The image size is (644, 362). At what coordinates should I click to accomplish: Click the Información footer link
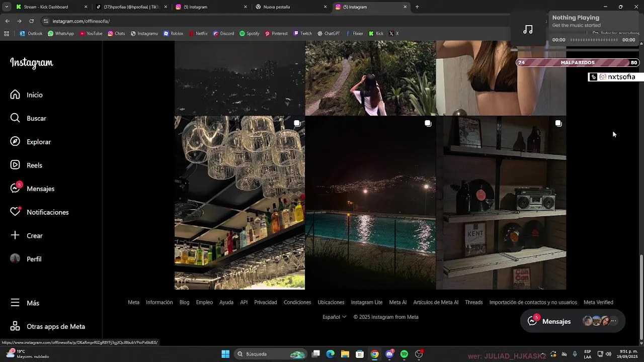tap(159, 302)
